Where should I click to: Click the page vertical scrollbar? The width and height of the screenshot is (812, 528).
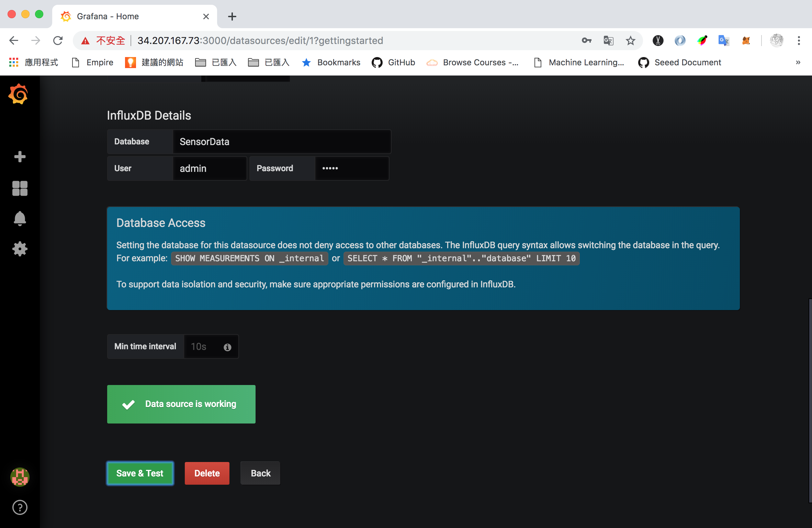click(810, 400)
